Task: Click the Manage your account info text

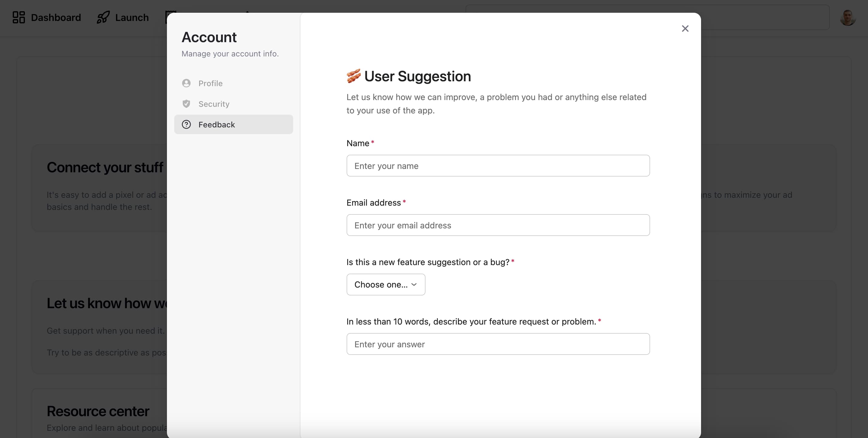Action: [x=230, y=53]
